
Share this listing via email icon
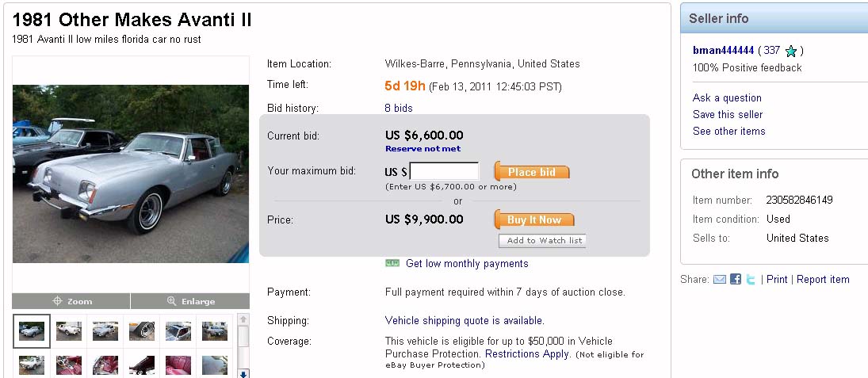tap(720, 280)
